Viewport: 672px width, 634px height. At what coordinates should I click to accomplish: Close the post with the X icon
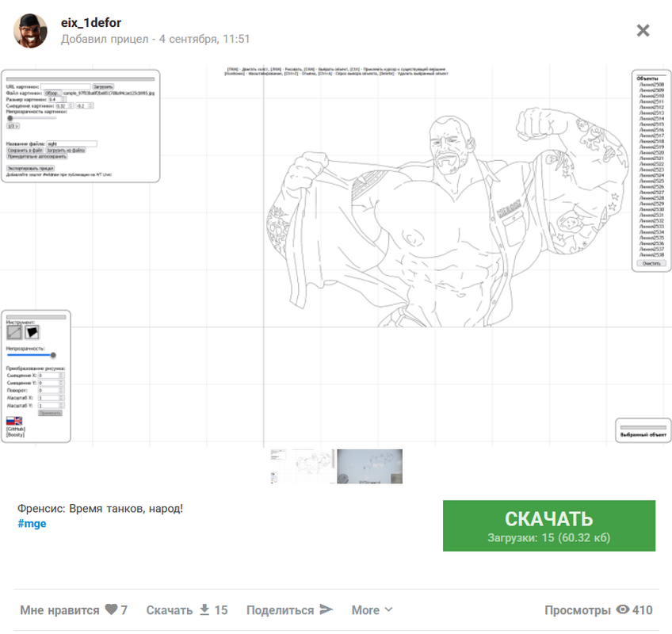point(643,30)
